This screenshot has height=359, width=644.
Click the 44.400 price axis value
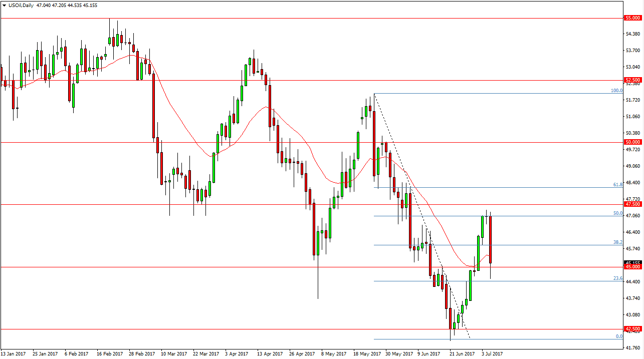tap(634, 282)
